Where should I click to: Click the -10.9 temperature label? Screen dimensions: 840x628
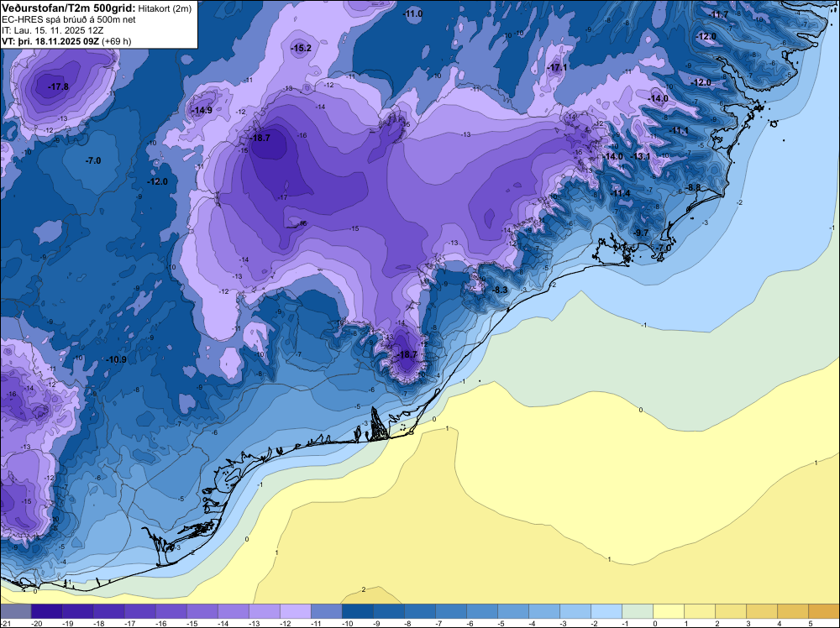(x=117, y=359)
